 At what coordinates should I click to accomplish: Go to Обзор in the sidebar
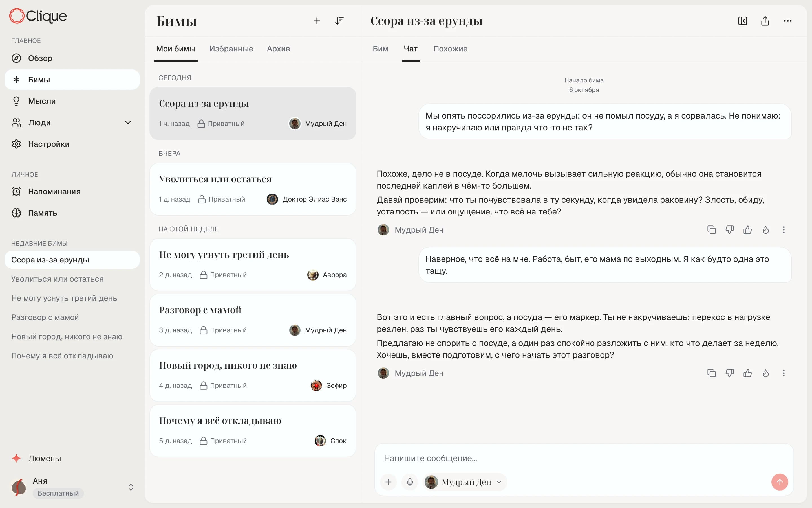[x=72, y=58]
